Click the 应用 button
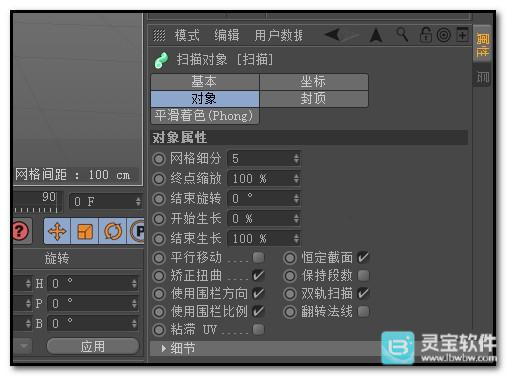The width and height of the screenshot is (507, 377). (x=93, y=346)
